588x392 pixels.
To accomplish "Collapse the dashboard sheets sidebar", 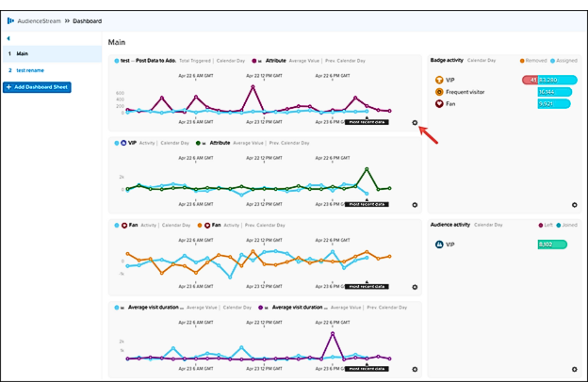I will click(8, 38).
